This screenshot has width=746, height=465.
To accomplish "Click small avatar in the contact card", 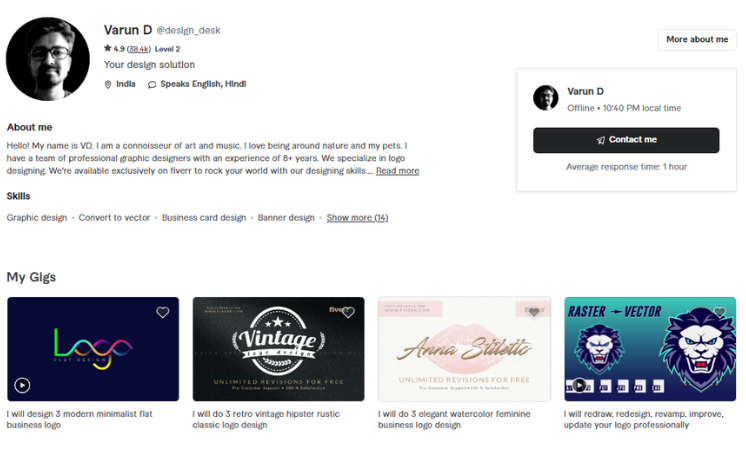I will [x=546, y=98].
